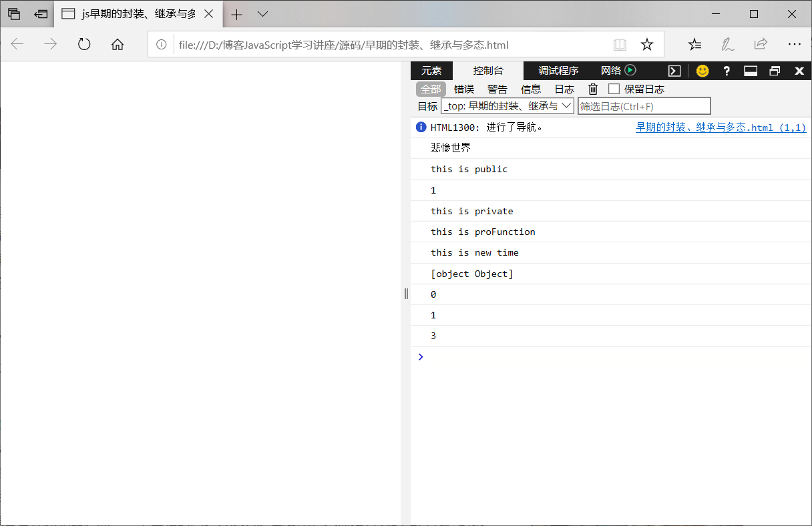Add notes with the pen icon
The image size is (812, 526).
click(x=728, y=45)
